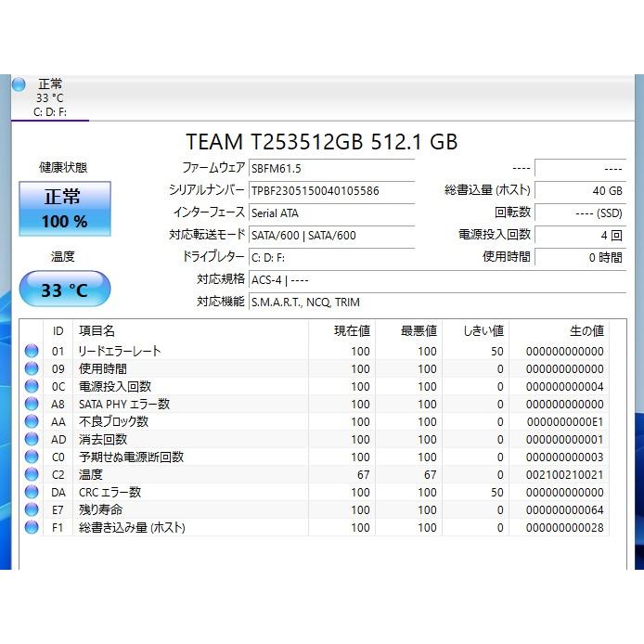This screenshot has height=644, width=644.
Task: Click raw value 002100210021
Action: tap(565, 475)
